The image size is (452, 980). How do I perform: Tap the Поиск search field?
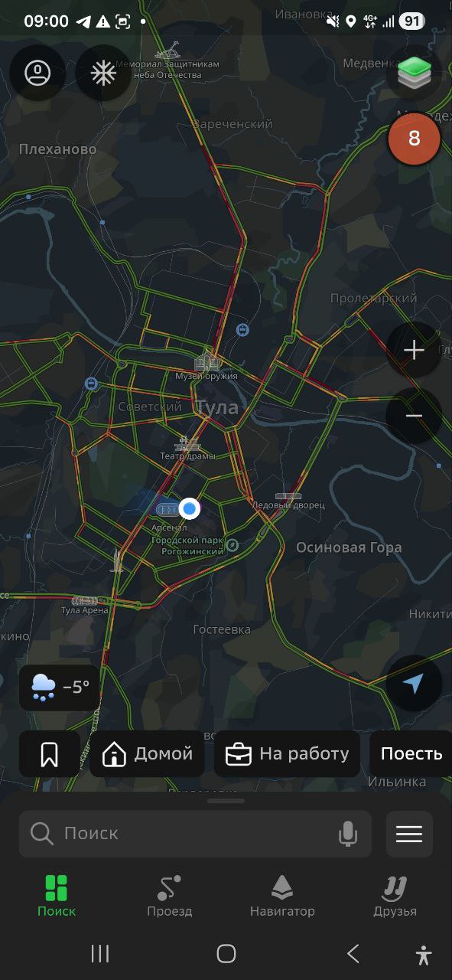point(195,834)
